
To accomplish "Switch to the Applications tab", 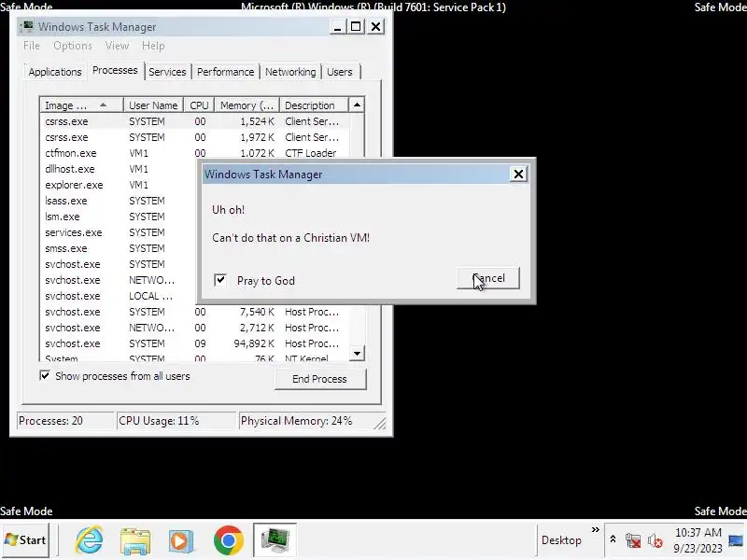I will (x=55, y=72).
